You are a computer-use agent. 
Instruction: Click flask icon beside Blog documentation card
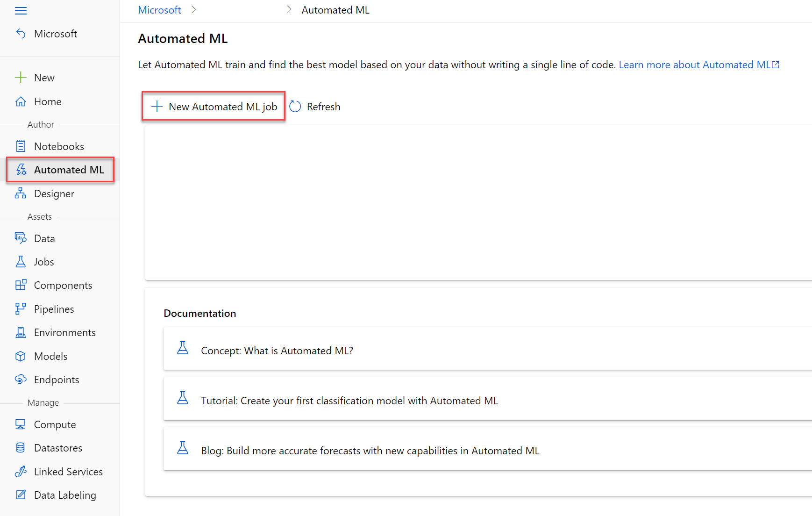(183, 448)
